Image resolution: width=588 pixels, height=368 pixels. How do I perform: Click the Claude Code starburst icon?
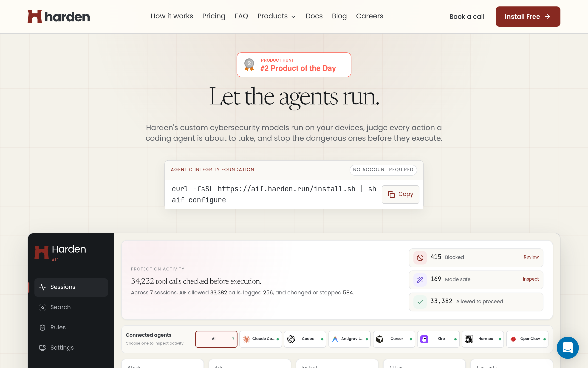click(x=246, y=339)
